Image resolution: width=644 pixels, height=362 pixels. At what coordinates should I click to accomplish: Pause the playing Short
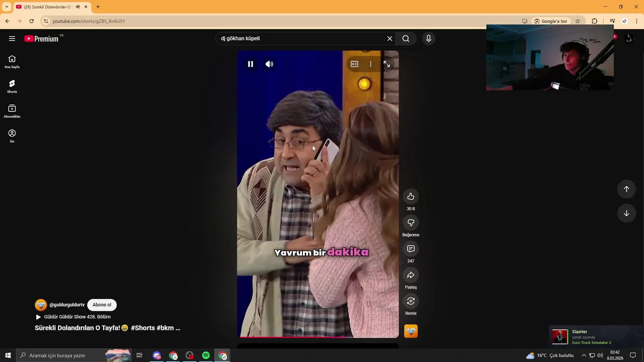click(x=251, y=64)
